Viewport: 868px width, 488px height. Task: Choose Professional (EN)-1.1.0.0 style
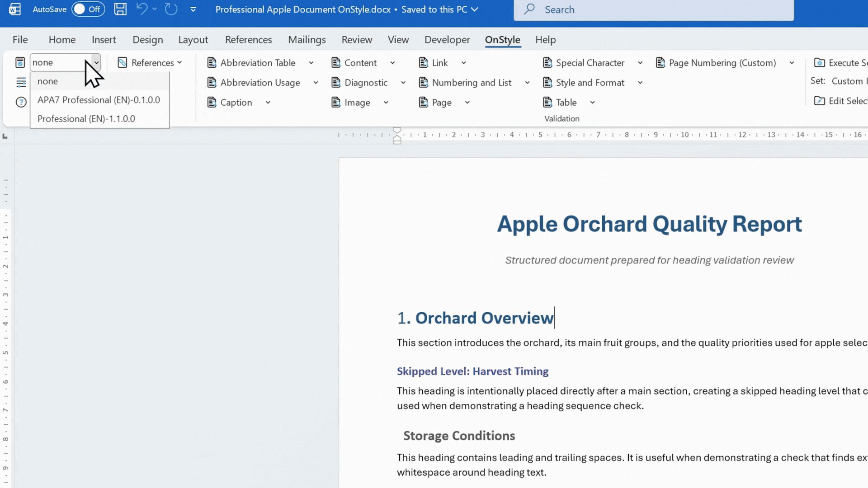[x=99, y=119]
